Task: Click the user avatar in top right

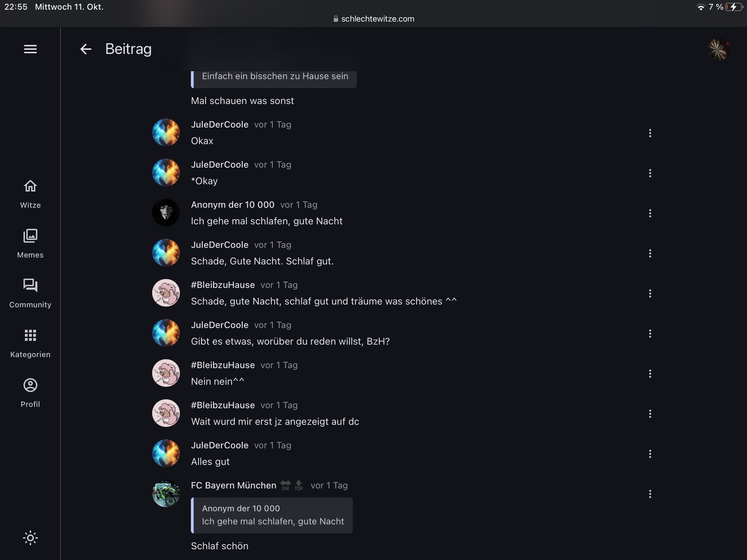Action: [718, 49]
